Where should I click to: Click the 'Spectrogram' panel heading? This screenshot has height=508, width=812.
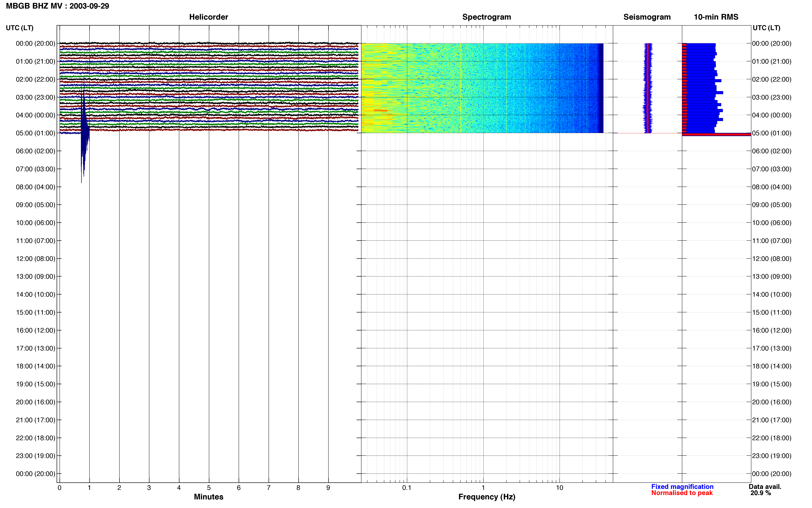(487, 17)
